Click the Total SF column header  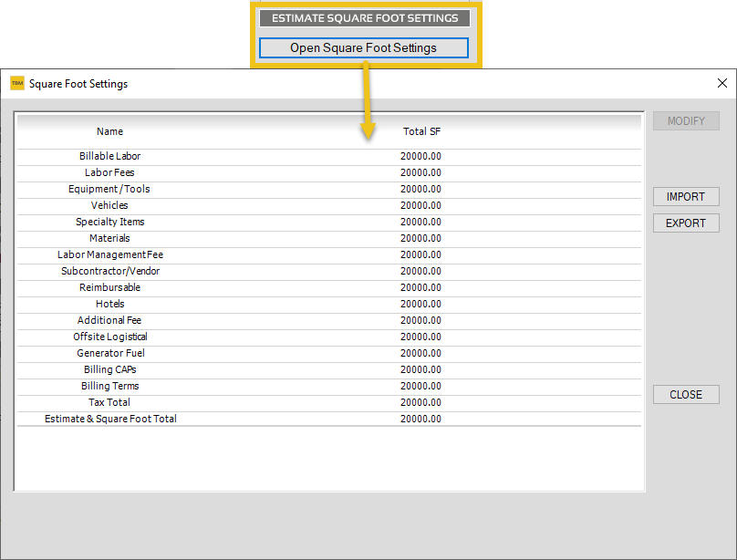(421, 131)
